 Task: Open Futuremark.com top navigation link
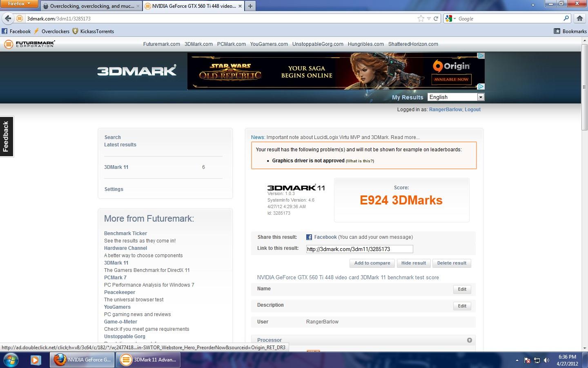point(162,44)
